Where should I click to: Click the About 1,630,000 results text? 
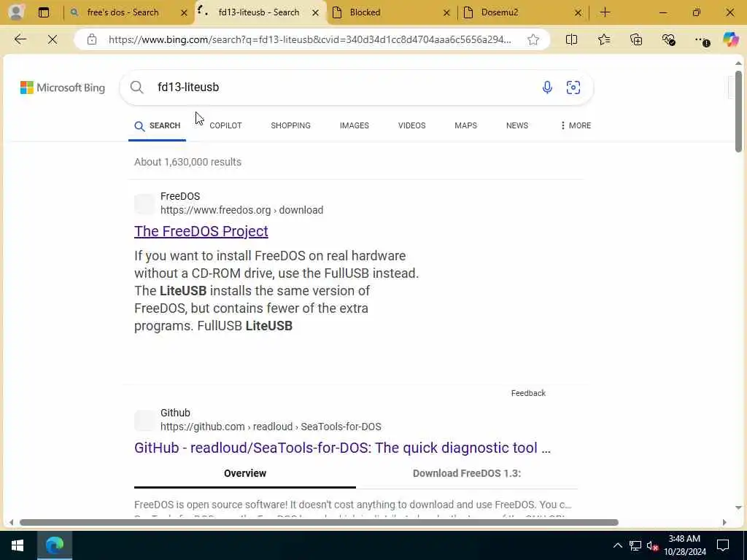coord(187,162)
